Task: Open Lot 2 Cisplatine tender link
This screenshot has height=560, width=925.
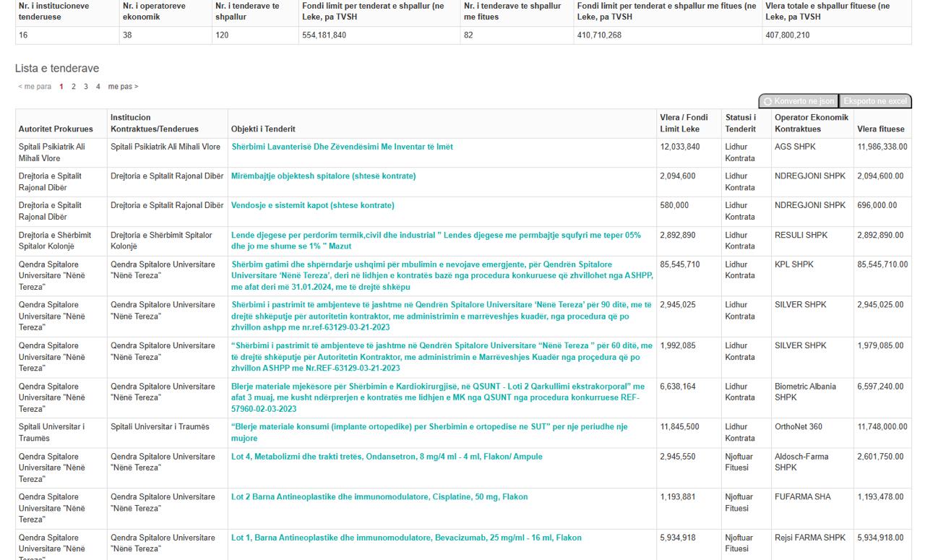Action: click(x=379, y=497)
